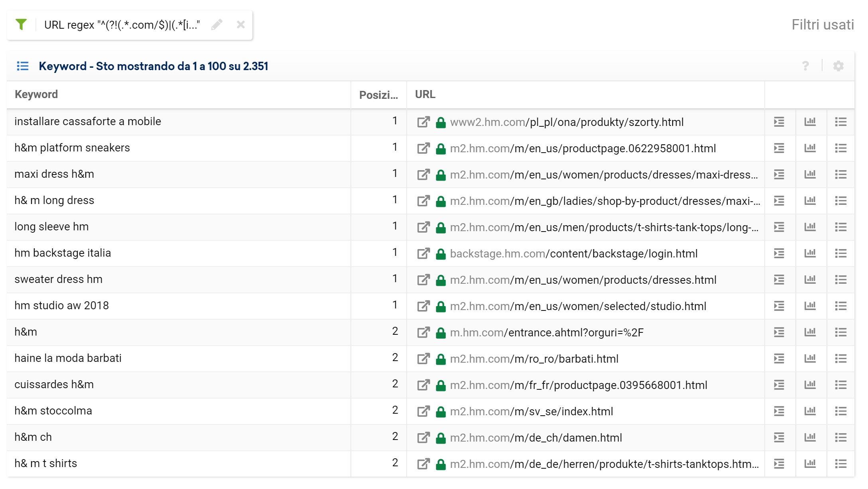Open m.hm.com/entrance.ahtml URL
The width and height of the screenshot is (868, 489).
point(547,332)
